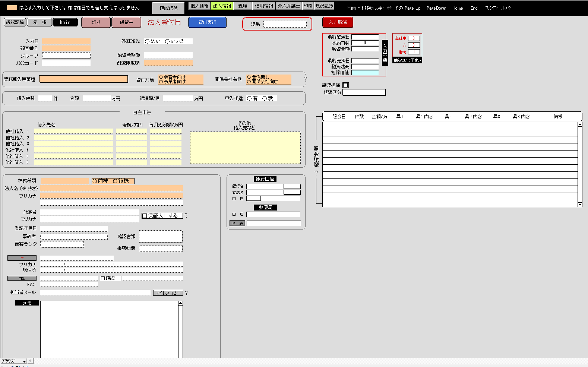Select 関係無し for 関係会社有無
The image size is (588, 367).
click(x=249, y=77)
